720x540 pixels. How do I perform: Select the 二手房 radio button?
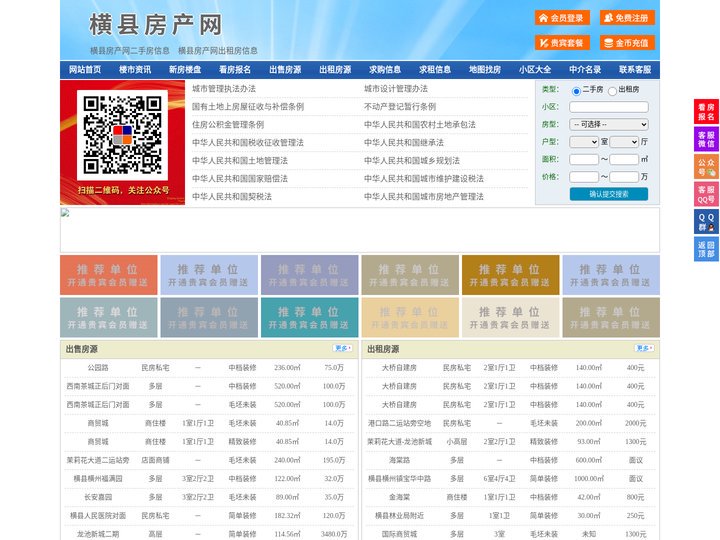(x=576, y=91)
